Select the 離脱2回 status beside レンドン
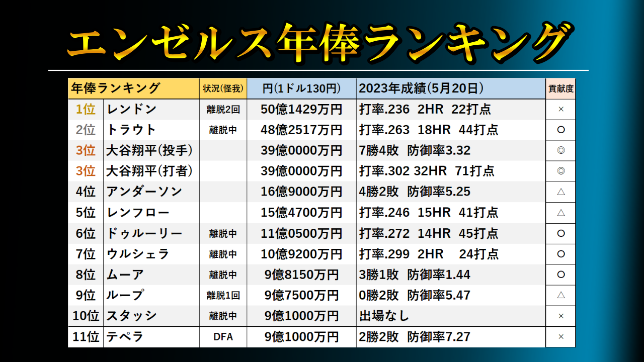 coord(222,109)
